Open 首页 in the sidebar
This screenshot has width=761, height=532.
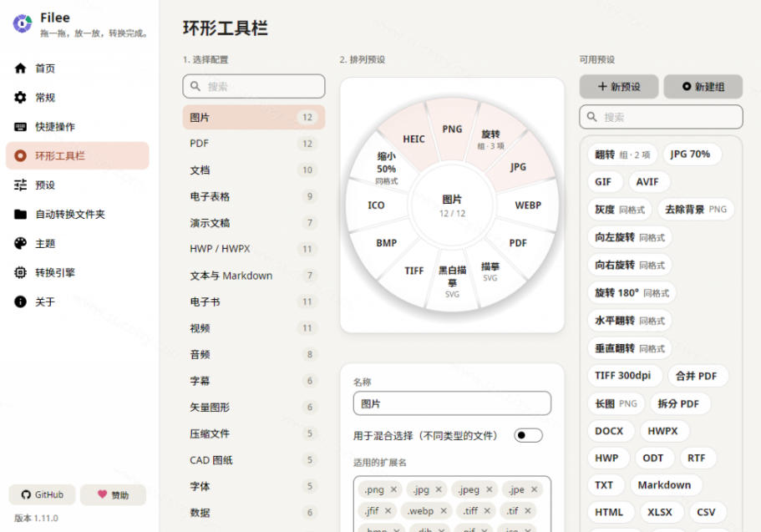pos(78,68)
